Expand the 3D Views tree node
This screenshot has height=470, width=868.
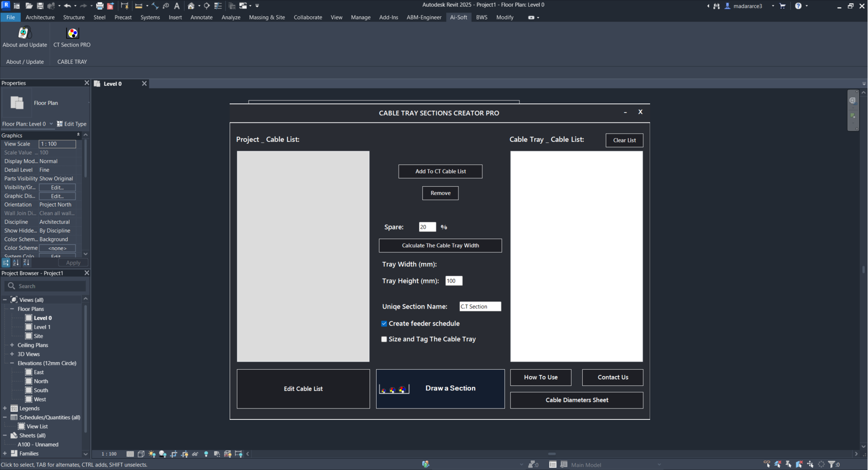click(12, 354)
